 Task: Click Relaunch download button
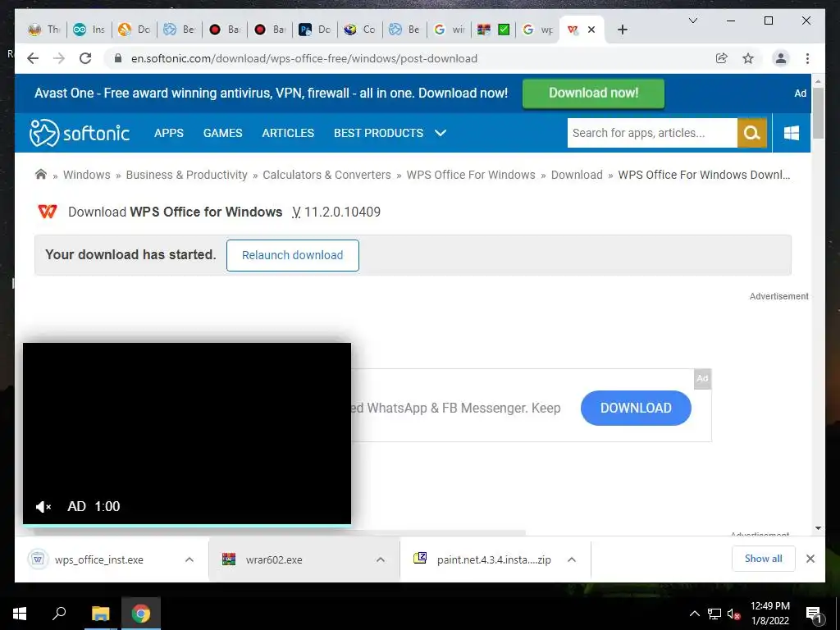tap(293, 255)
